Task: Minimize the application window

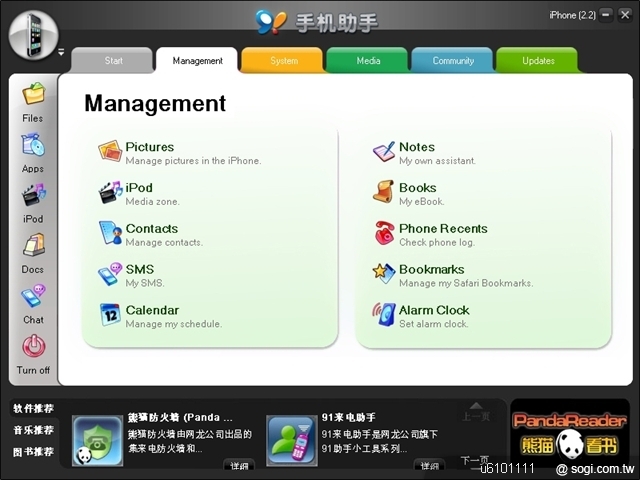Action: (607, 15)
